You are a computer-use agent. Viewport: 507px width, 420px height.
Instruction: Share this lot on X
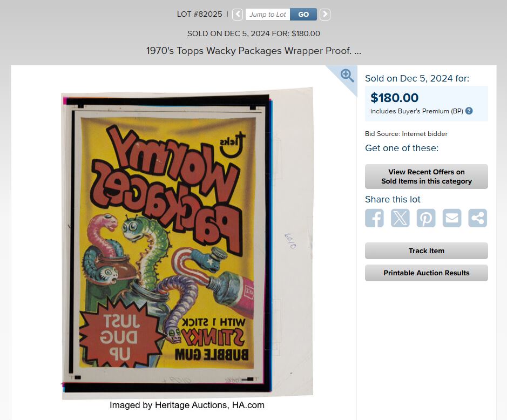click(400, 218)
